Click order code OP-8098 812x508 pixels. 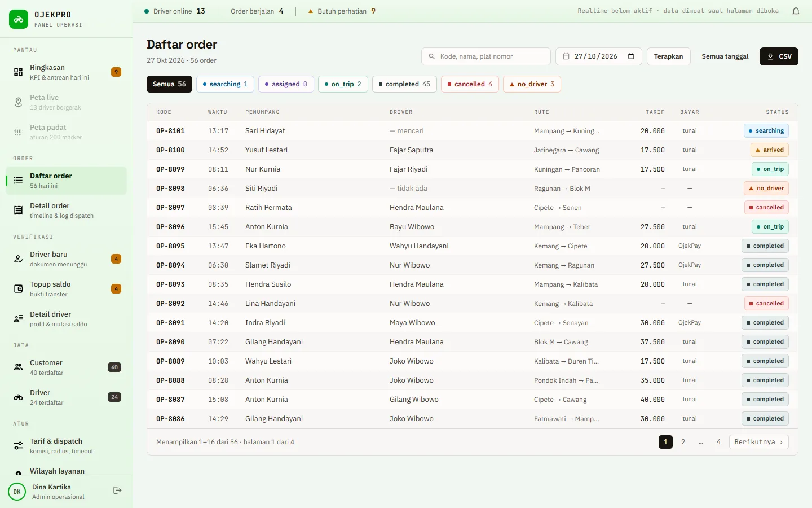(x=170, y=189)
